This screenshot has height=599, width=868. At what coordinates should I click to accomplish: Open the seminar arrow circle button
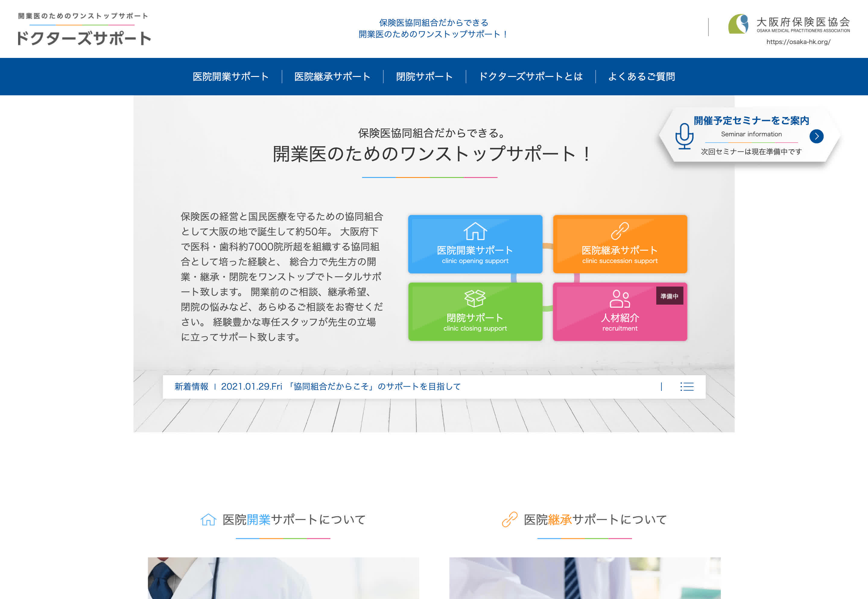click(817, 137)
